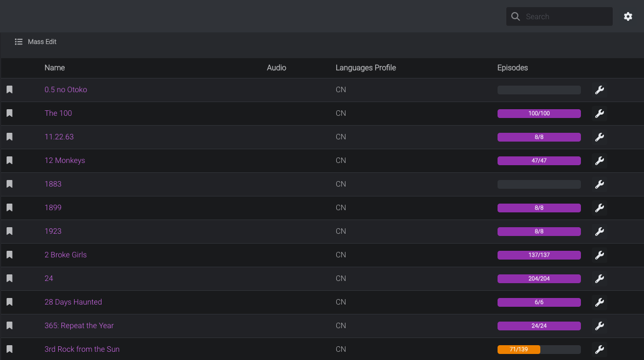
Task: Toggle bookmark for series 24
Action: point(9,278)
